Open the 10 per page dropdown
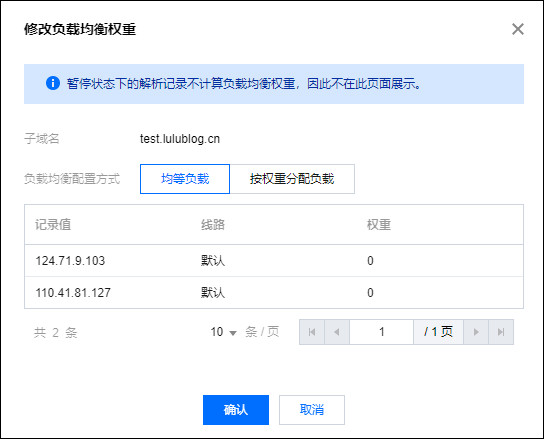Viewport: 544px width, 439px height. click(x=223, y=332)
